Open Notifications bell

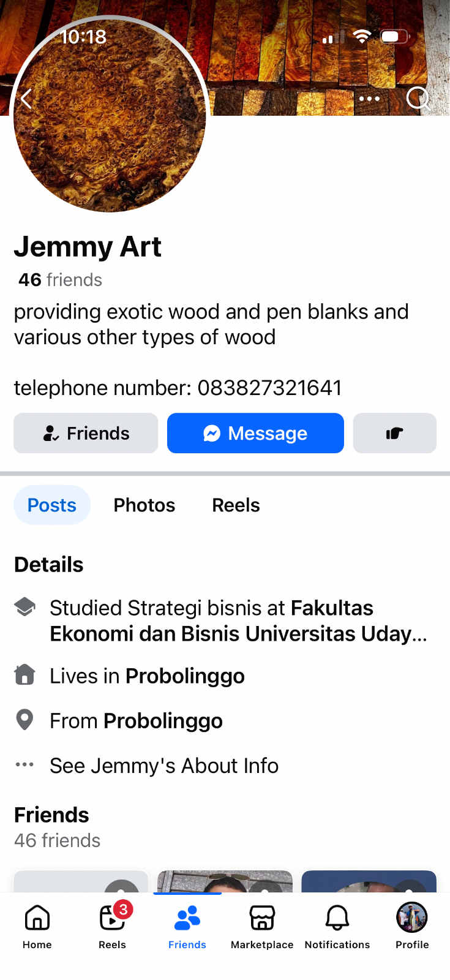pyautogui.click(x=337, y=925)
